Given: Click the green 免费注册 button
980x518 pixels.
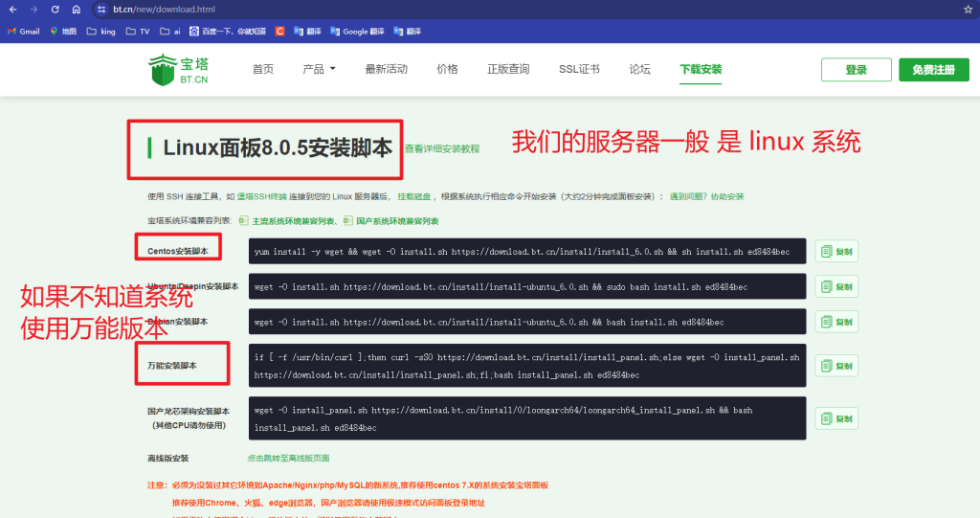Looking at the screenshot, I should (933, 70).
